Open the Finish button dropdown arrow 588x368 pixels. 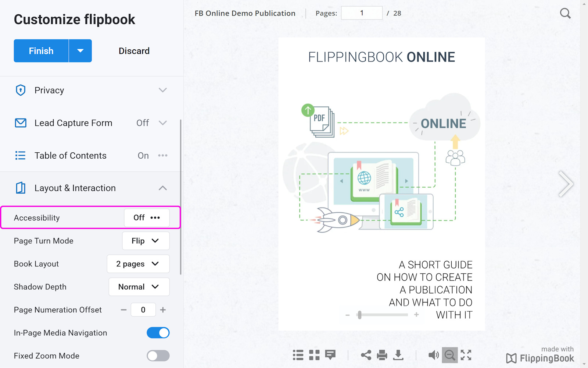80,51
